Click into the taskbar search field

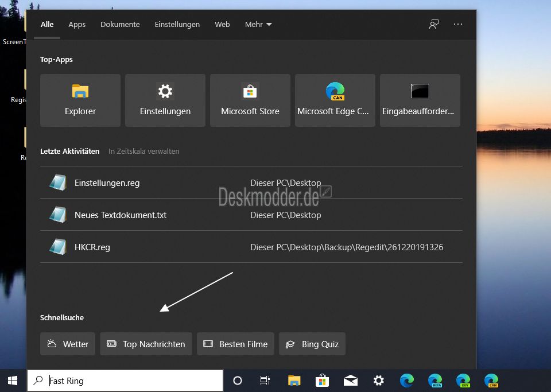pos(125,381)
